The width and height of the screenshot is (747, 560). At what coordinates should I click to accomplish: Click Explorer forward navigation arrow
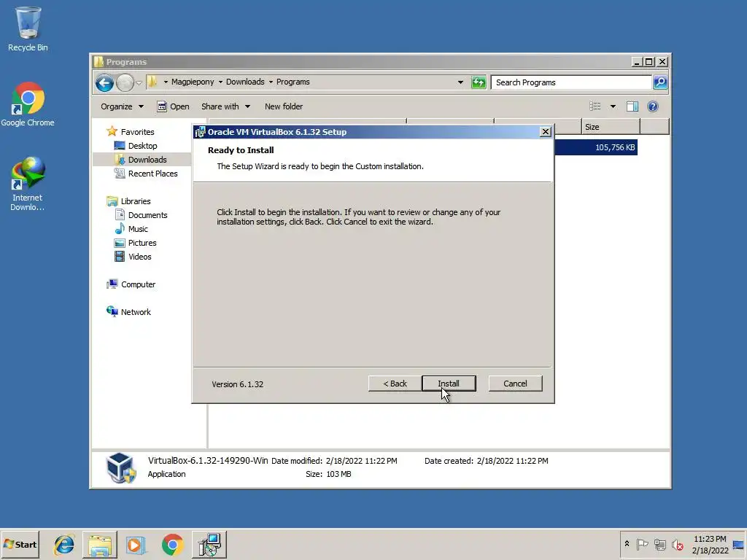125,83
